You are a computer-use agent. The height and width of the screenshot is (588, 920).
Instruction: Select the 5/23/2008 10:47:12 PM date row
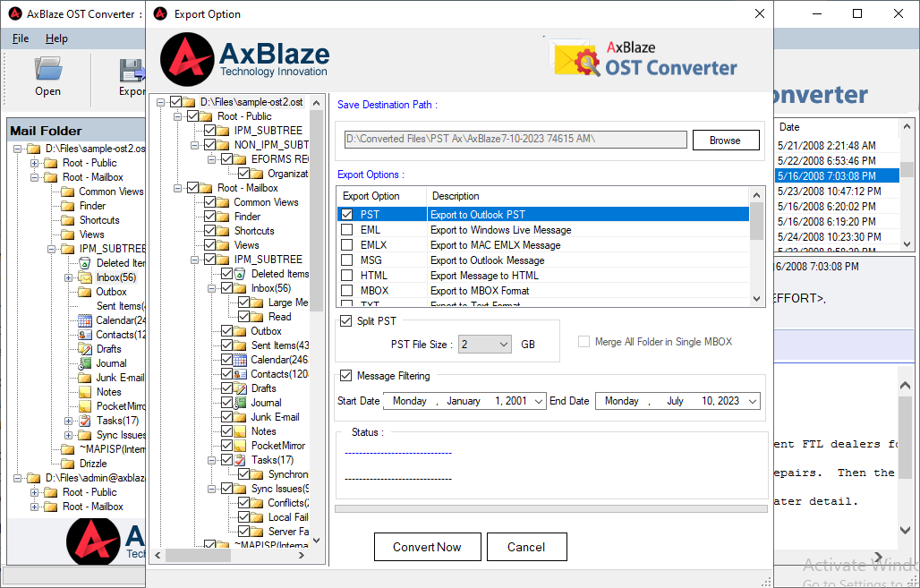[838, 192]
